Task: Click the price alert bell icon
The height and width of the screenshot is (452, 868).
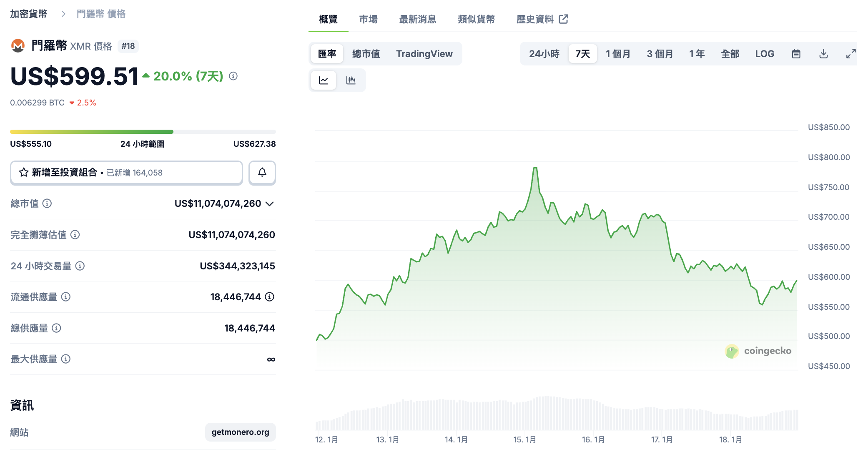Action: [x=262, y=172]
